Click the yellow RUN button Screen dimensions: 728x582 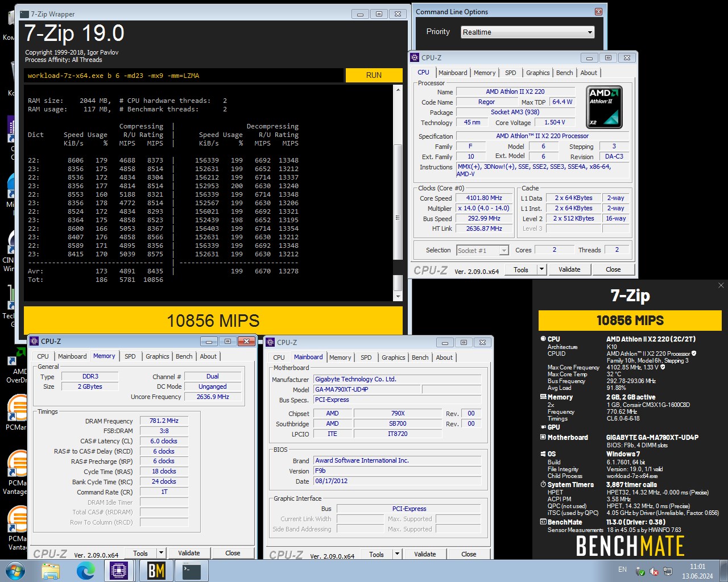pos(374,75)
